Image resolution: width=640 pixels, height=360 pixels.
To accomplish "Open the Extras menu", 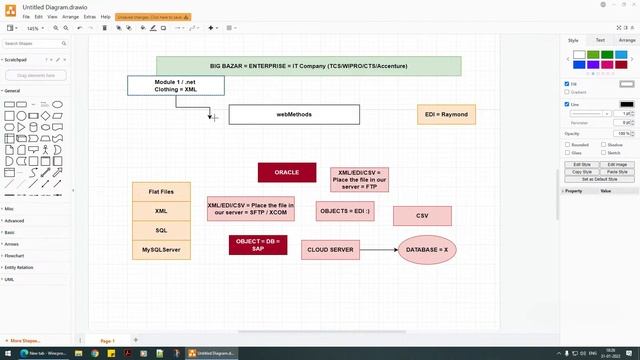I will click(89, 17).
